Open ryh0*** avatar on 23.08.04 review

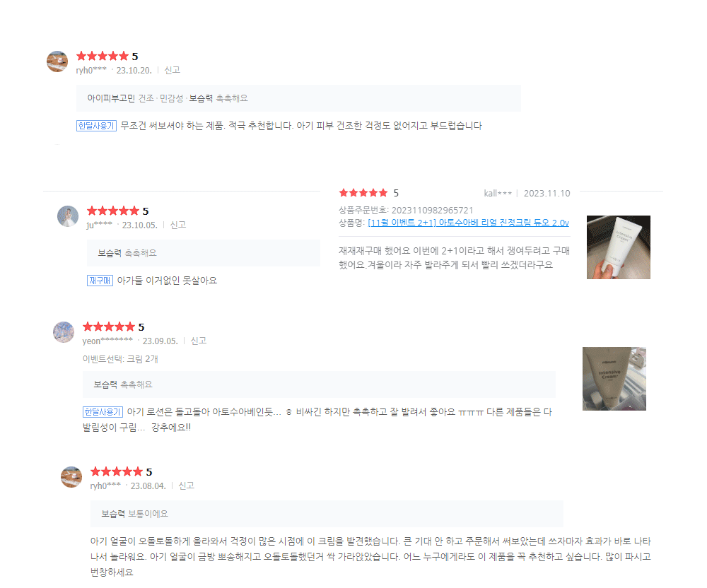pyautogui.click(x=71, y=477)
